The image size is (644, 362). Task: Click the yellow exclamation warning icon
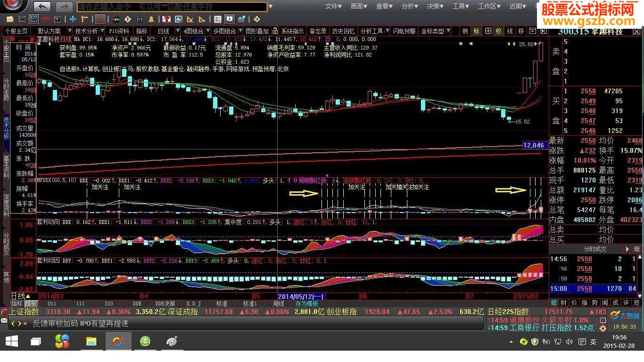(127, 20)
